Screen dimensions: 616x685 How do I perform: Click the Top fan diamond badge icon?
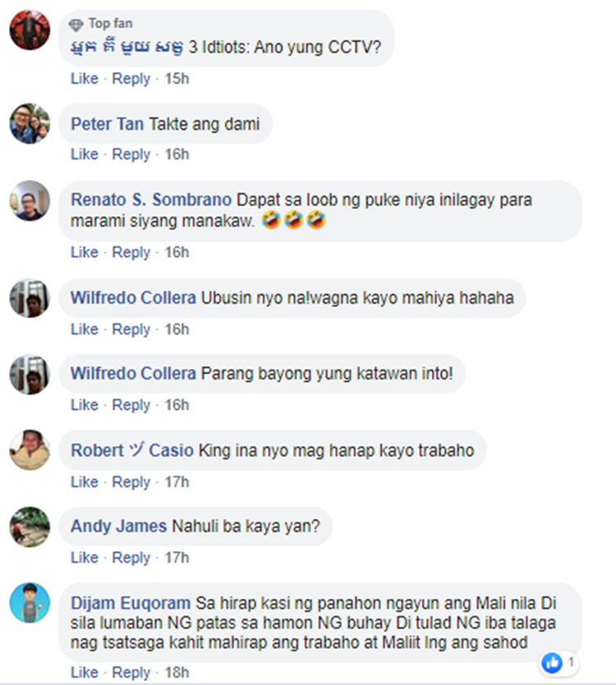click(x=76, y=25)
